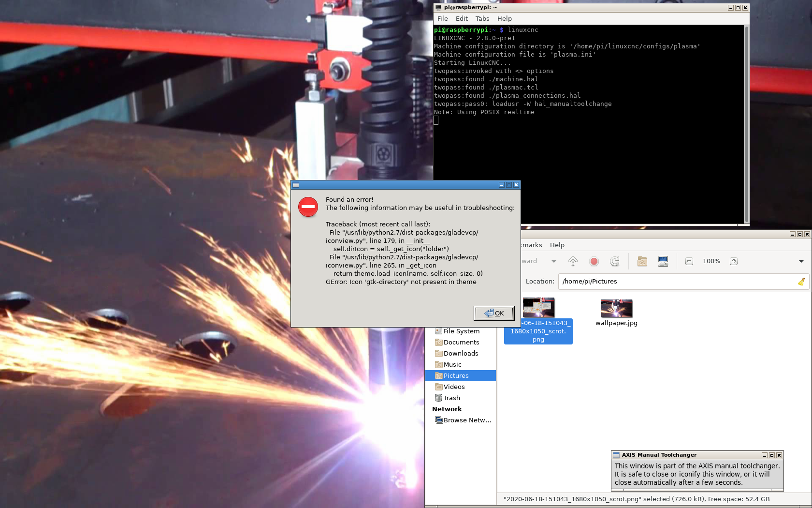Image resolution: width=812 pixels, height=508 pixels.
Task: Minimize the terminal window
Action: coord(731,8)
